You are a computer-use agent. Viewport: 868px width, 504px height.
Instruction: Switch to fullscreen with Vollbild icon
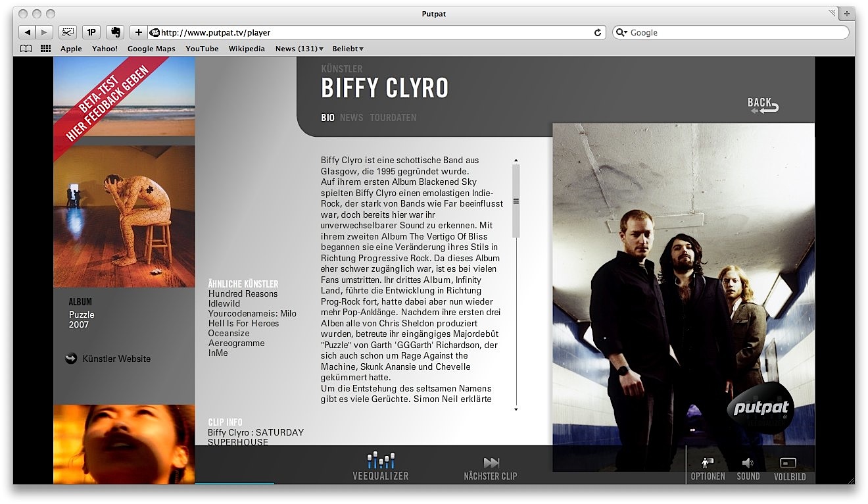789,463
